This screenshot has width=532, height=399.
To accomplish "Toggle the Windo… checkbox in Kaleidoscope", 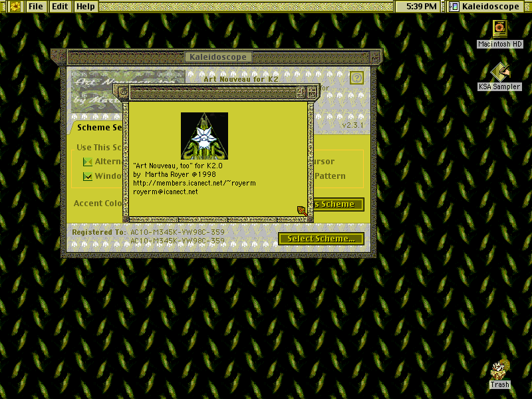I will pyautogui.click(x=88, y=176).
